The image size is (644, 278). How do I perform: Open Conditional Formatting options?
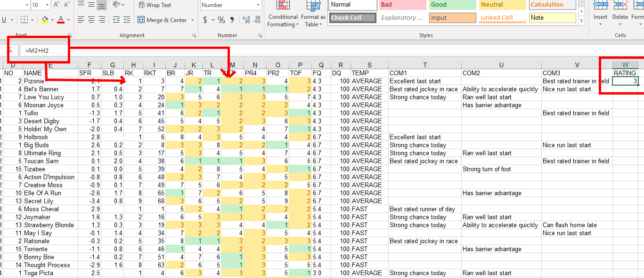[x=283, y=15]
